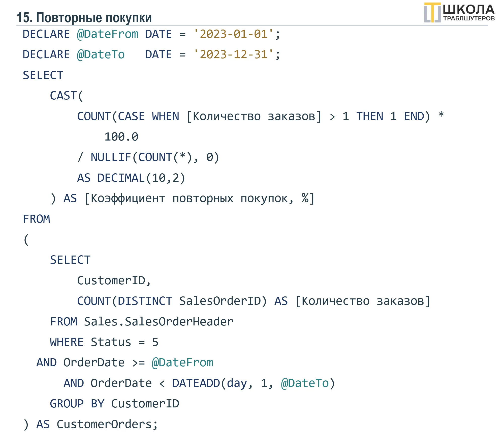
Task: Click 'COUNT(DISTINCT SalesOrderID)' expression
Action: [x=172, y=301]
